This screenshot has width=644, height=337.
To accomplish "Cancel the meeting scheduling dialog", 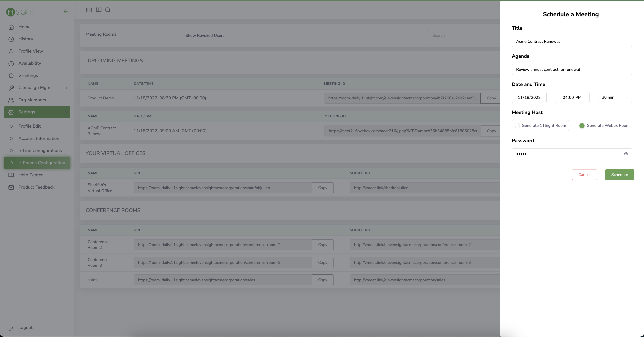I will click(x=584, y=175).
